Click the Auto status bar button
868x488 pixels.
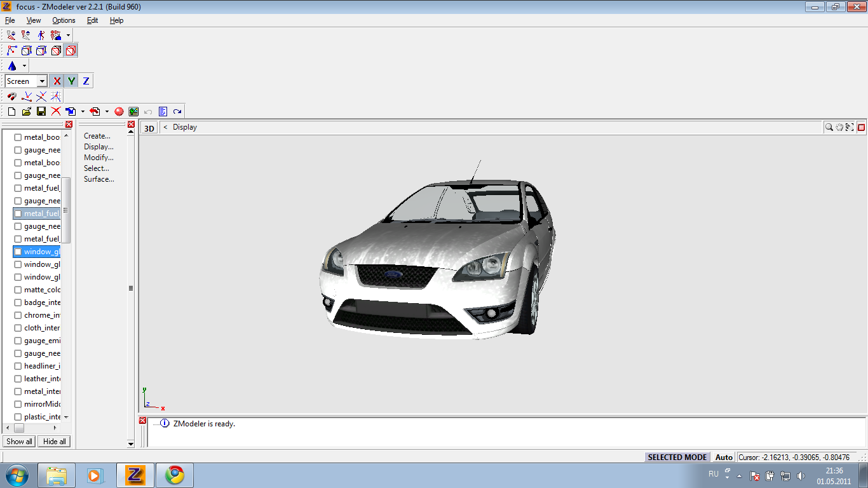(x=724, y=457)
